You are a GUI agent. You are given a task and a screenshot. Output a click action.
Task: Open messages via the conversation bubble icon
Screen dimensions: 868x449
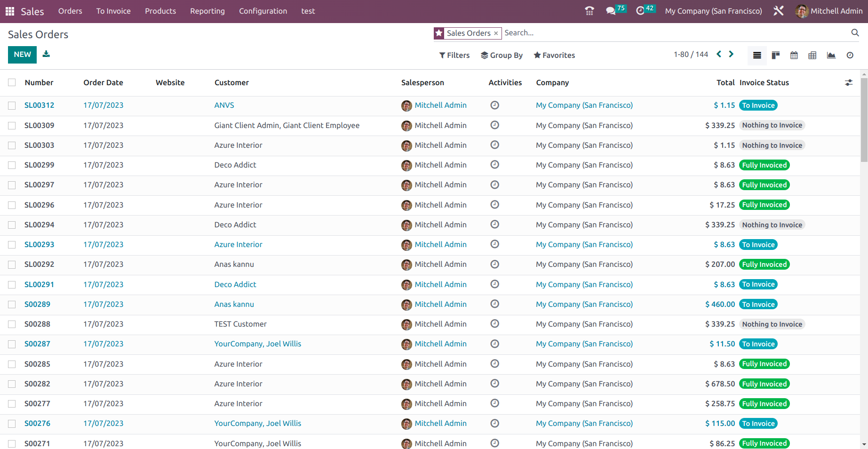tap(610, 9)
